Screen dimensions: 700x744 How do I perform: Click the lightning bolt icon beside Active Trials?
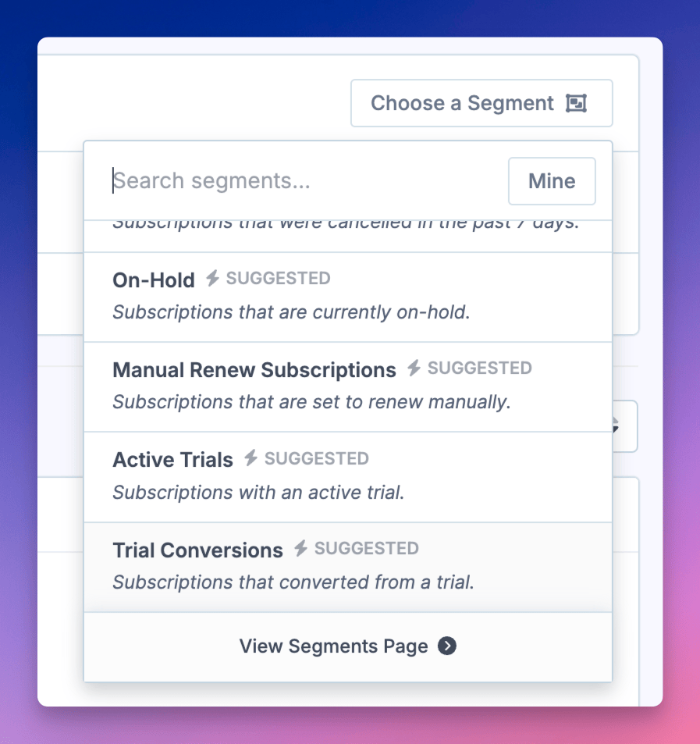(251, 458)
